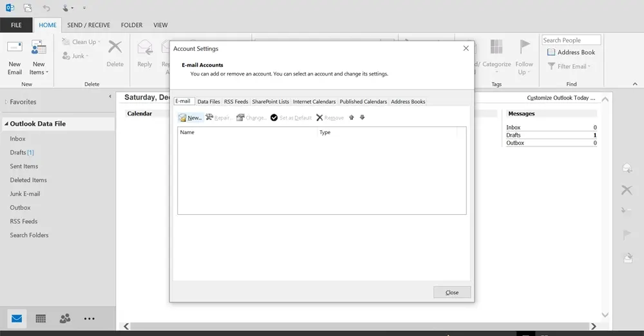644x336 pixels.
Task: Click the Reply envelope icon
Action: [x=144, y=48]
